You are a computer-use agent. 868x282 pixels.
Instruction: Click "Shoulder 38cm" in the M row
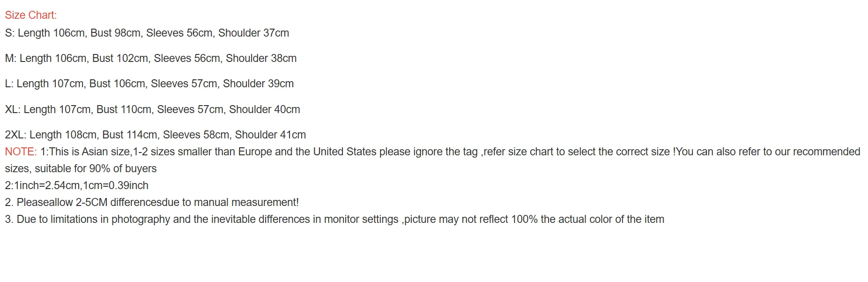point(261,58)
